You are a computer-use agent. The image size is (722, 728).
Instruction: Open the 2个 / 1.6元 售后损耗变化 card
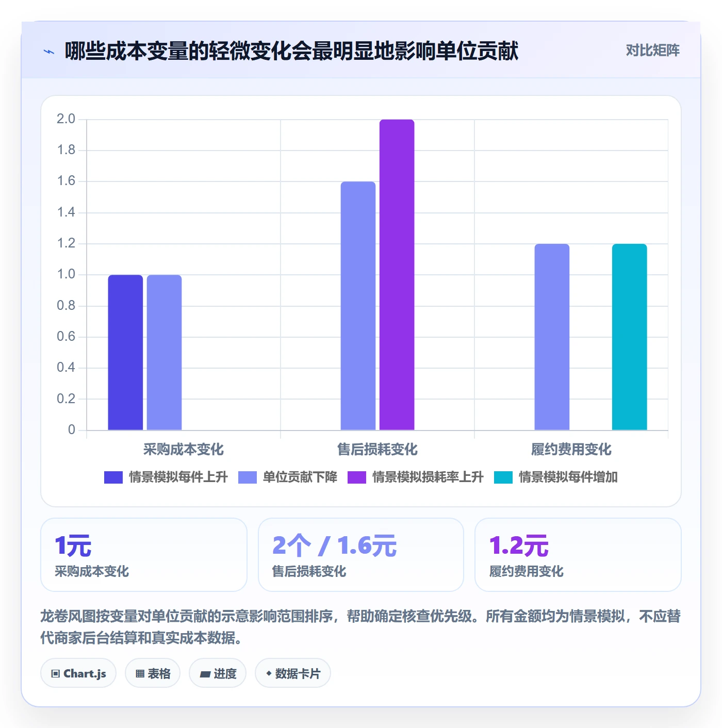click(361, 555)
